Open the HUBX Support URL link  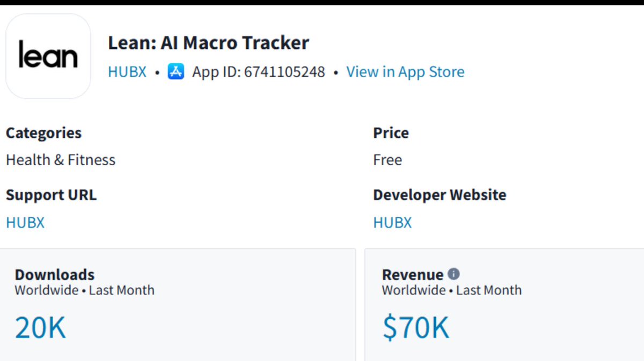click(x=25, y=223)
